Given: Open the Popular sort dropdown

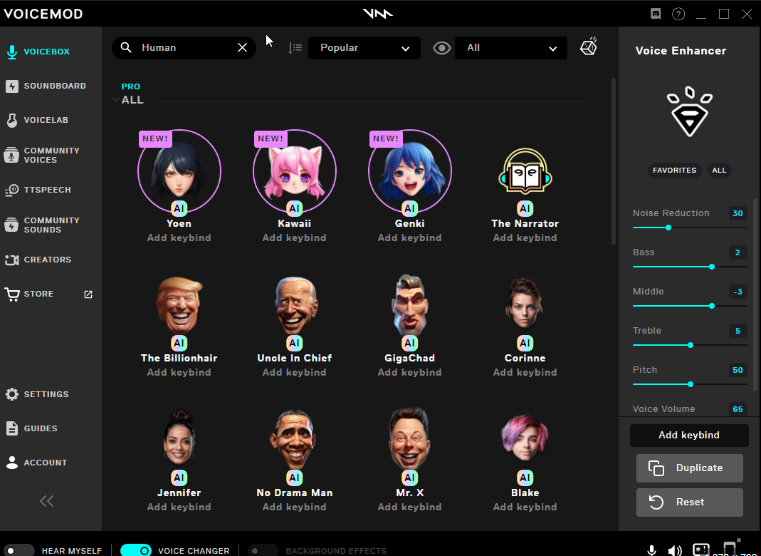Looking at the screenshot, I should point(364,48).
